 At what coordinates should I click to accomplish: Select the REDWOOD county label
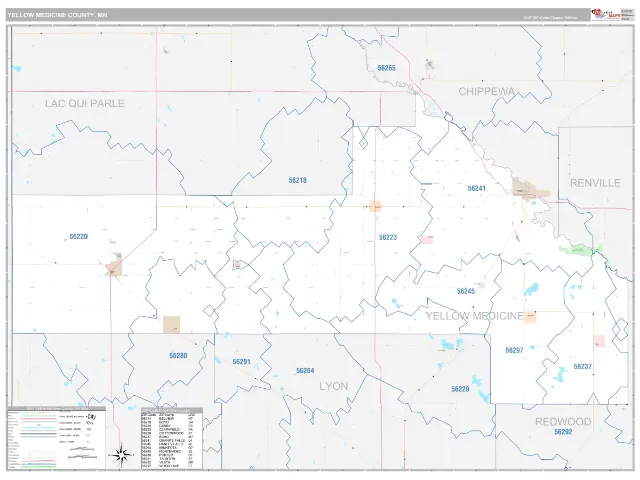coord(563,422)
